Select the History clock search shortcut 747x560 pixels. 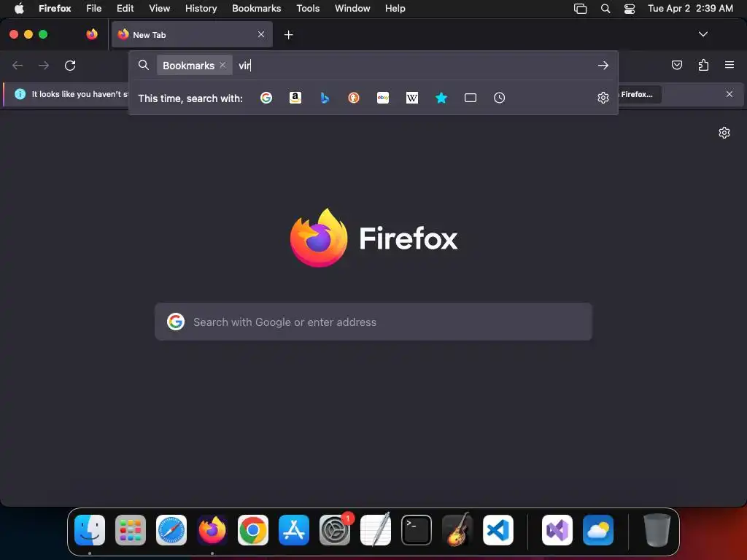[499, 98]
